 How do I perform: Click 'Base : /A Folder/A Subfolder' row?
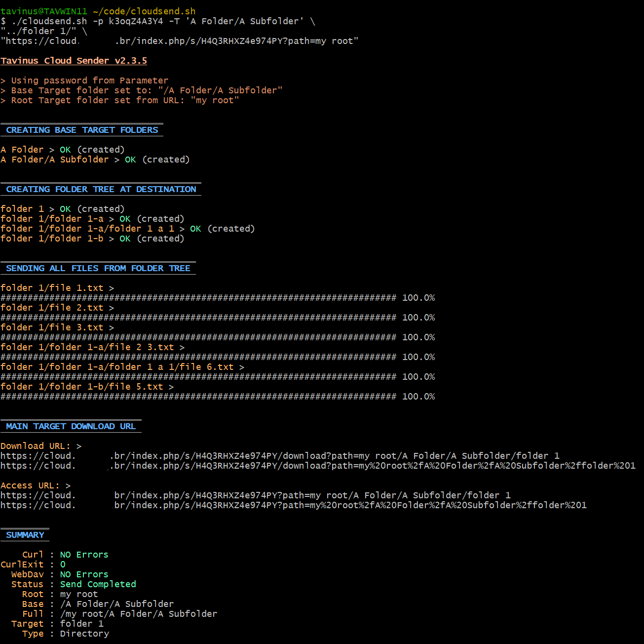(98, 604)
